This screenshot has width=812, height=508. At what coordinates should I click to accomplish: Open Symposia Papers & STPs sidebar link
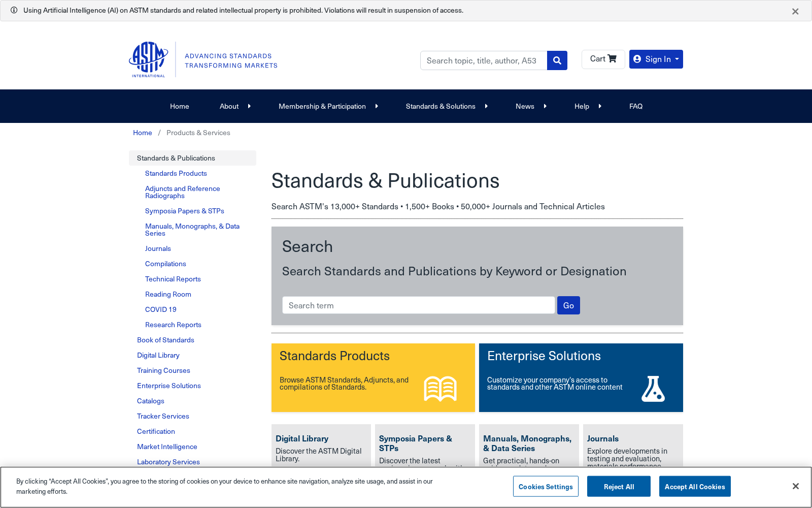(x=185, y=211)
